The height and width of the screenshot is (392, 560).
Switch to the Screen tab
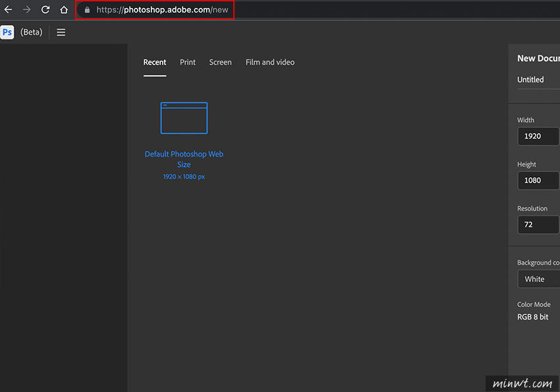coord(220,62)
